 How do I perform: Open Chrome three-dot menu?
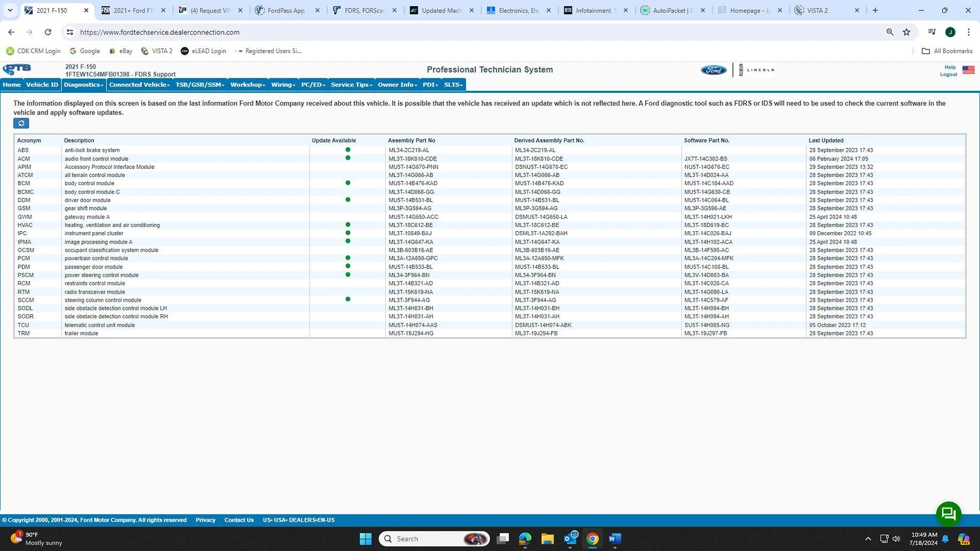[968, 32]
